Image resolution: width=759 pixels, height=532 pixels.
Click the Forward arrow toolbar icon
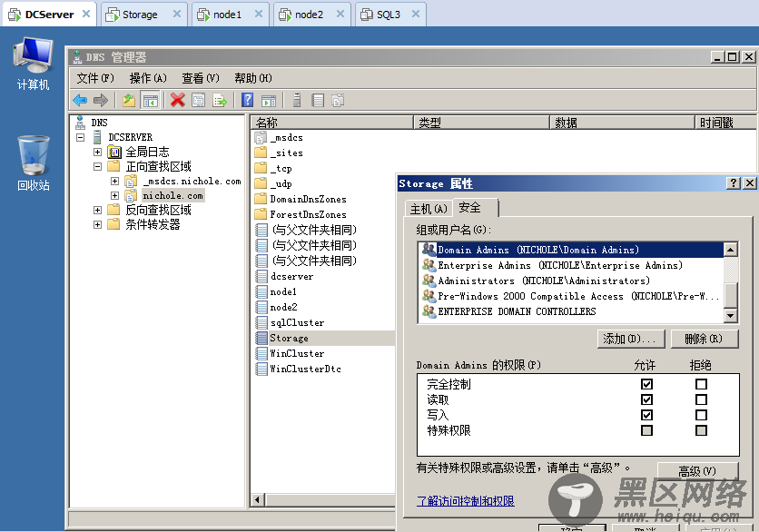101,100
